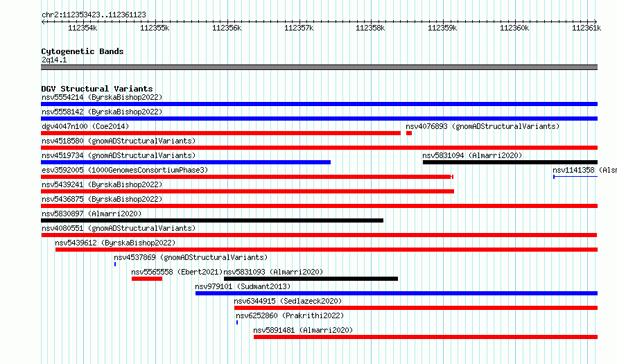Open the nsv5439612 (ByrskaBishop2022) label
The height and width of the screenshot is (364, 617).
[115, 243]
